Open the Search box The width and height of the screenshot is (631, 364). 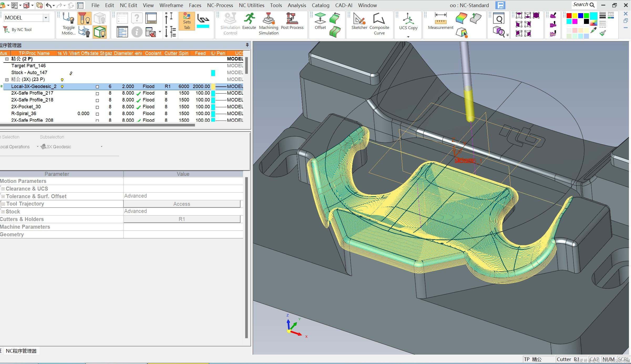pos(584,5)
